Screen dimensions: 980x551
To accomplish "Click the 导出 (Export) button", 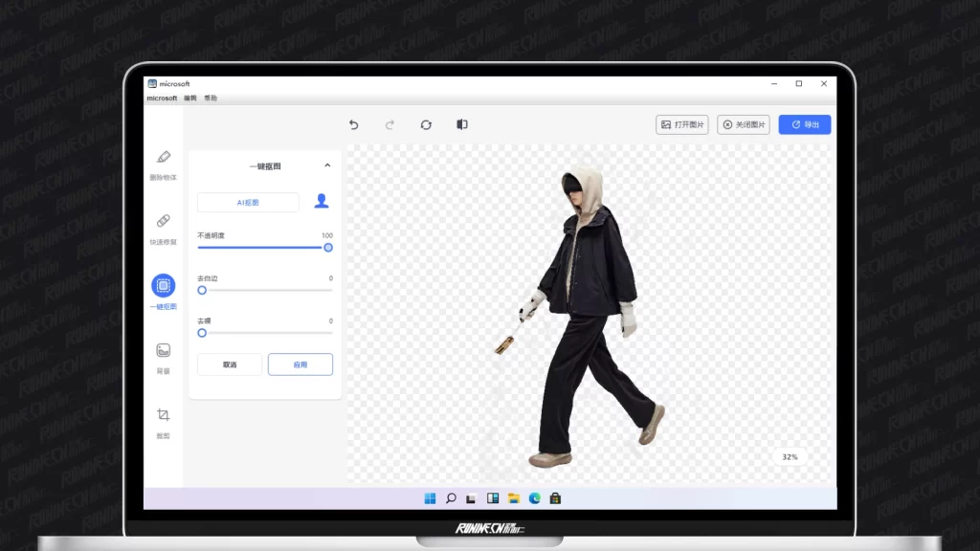I will (804, 124).
